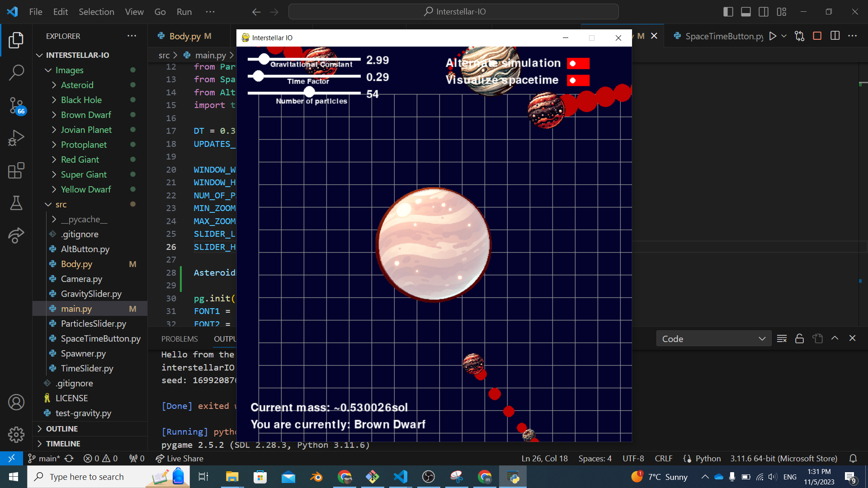
Task: Click the Windows taskbar search box
Action: click(87, 477)
